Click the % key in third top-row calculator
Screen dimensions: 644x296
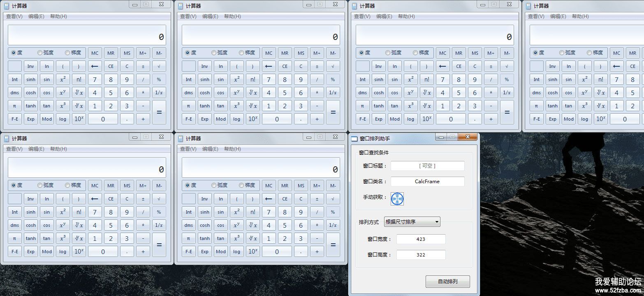507,79
